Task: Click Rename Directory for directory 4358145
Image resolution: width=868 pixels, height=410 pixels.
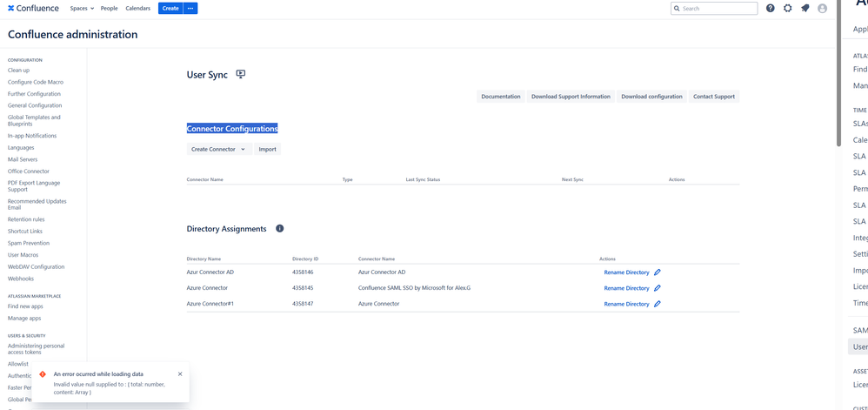Action: [x=626, y=288]
